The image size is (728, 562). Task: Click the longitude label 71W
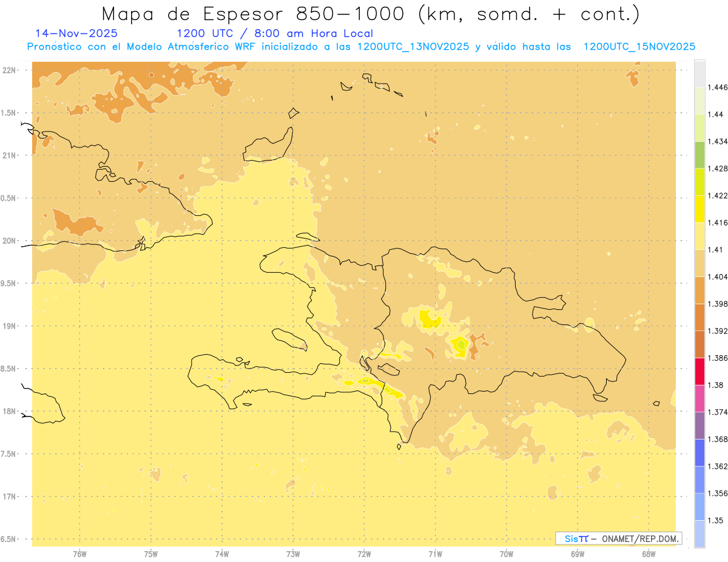[435, 554]
